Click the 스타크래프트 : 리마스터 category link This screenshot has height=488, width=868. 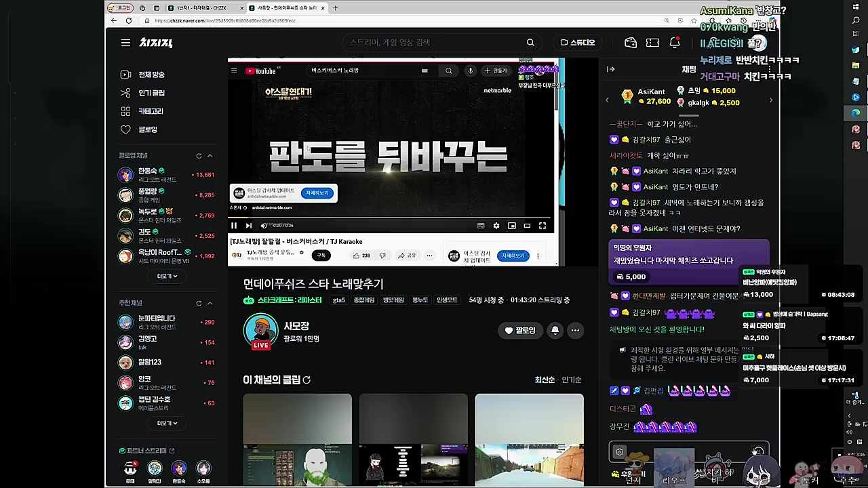[290, 300]
